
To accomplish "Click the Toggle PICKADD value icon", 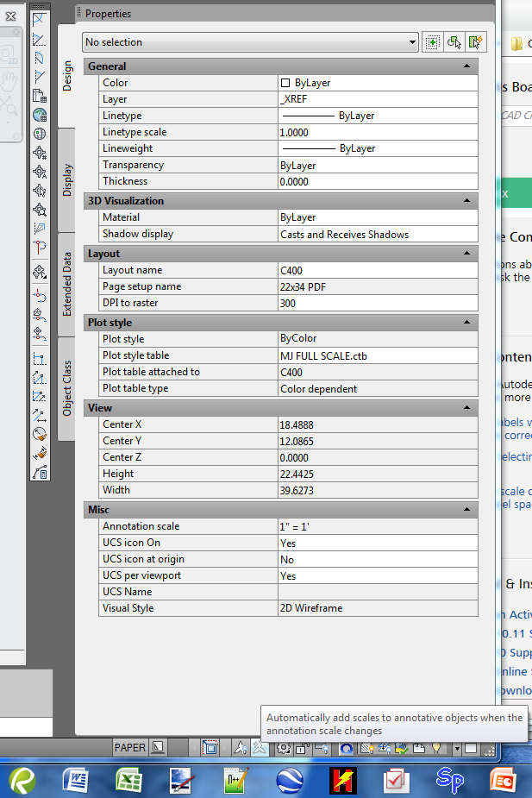I will point(432,42).
